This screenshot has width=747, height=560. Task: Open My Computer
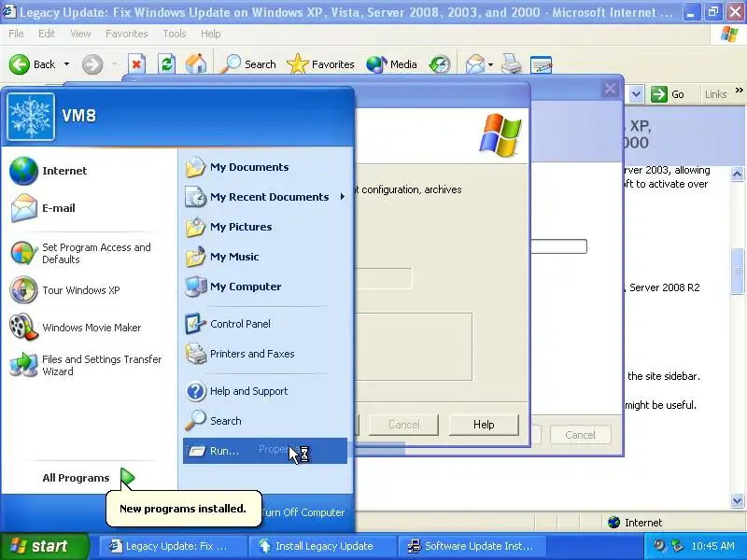point(265,287)
